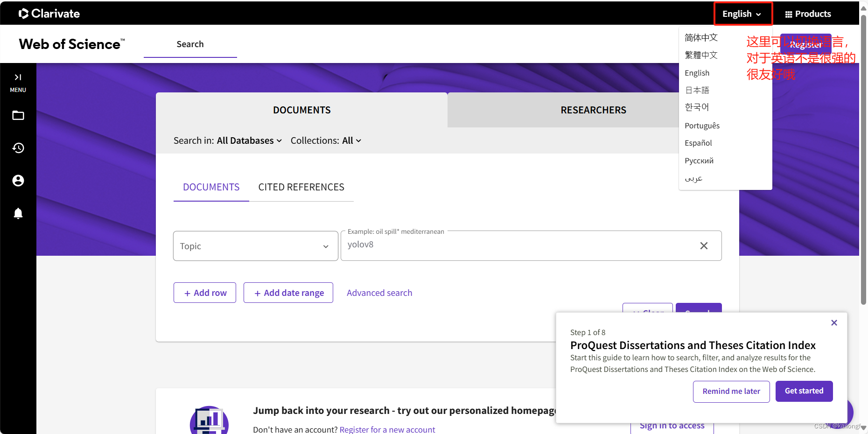Open the Products grid menu
Screen dimensions: 868x434
(808, 14)
